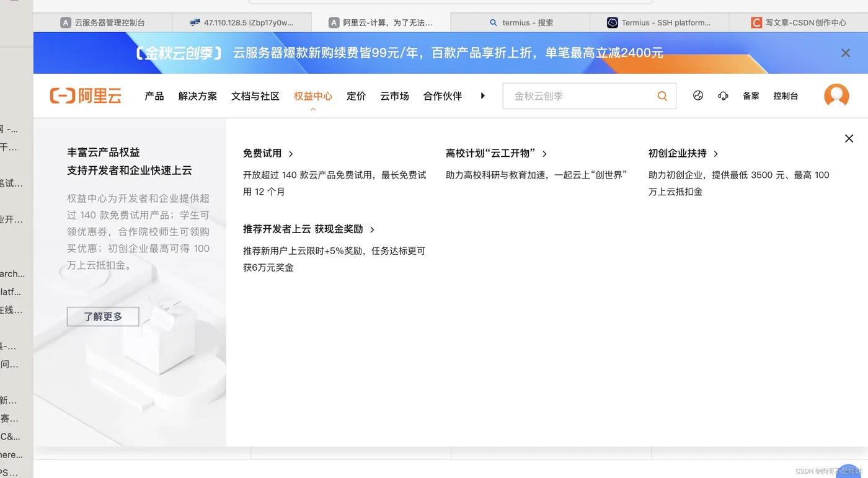The image size is (868, 478).
Task: Open the globe language/region icon
Action: pos(698,95)
